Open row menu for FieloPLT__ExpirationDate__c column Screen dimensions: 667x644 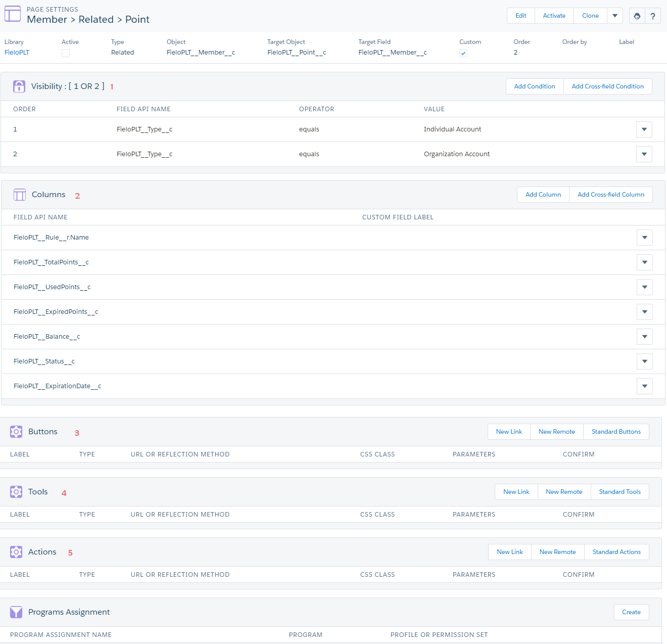pyautogui.click(x=645, y=386)
